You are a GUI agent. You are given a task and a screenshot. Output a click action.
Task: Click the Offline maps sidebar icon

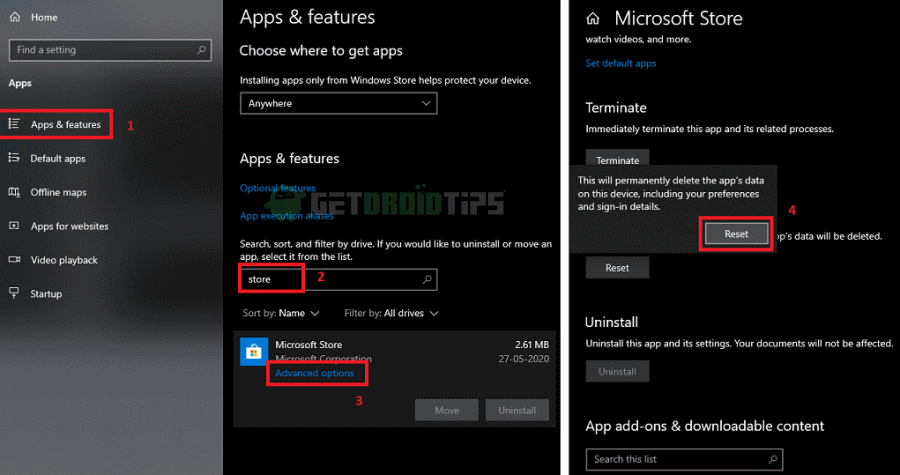[x=15, y=192]
